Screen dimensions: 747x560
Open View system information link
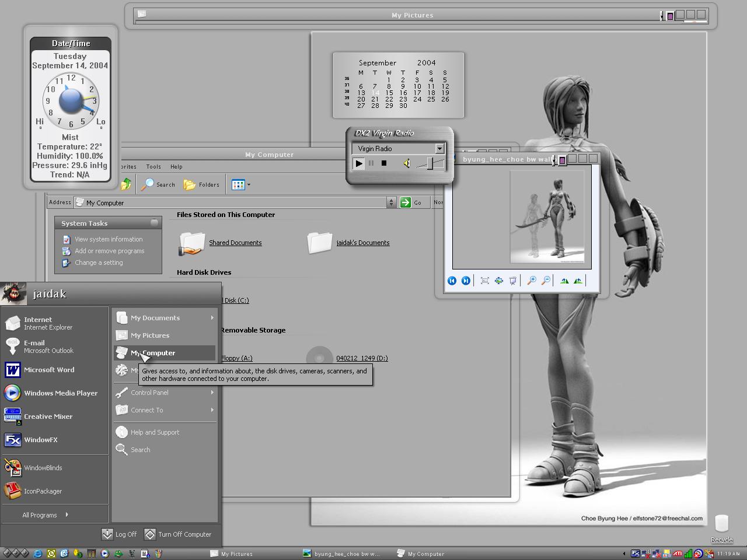click(109, 239)
